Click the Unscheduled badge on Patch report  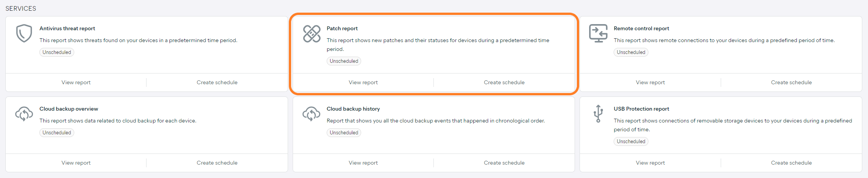tap(344, 61)
